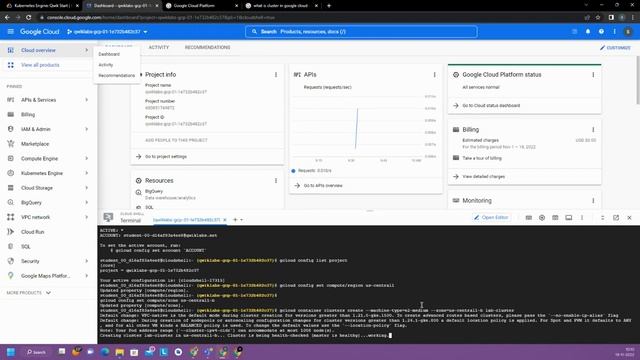Viewport: 640px width, 360px height.
Task: Open the navigation hamburger menu
Action: 11,31
